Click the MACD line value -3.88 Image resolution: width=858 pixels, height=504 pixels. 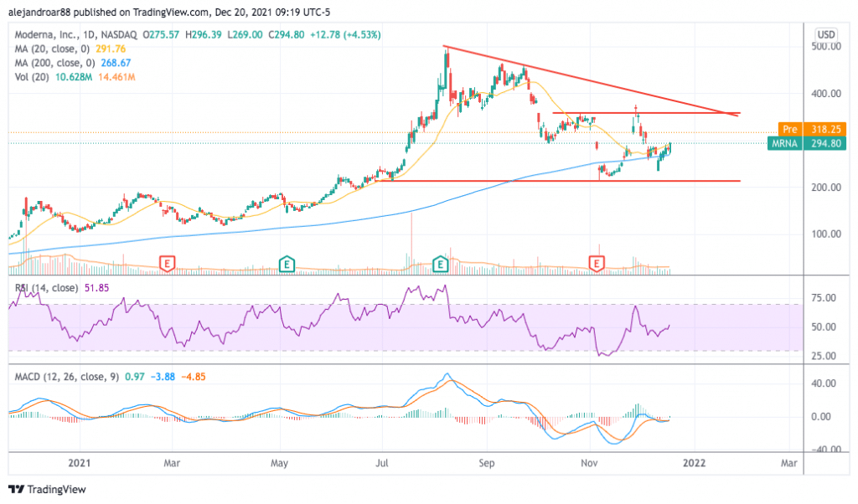163,377
